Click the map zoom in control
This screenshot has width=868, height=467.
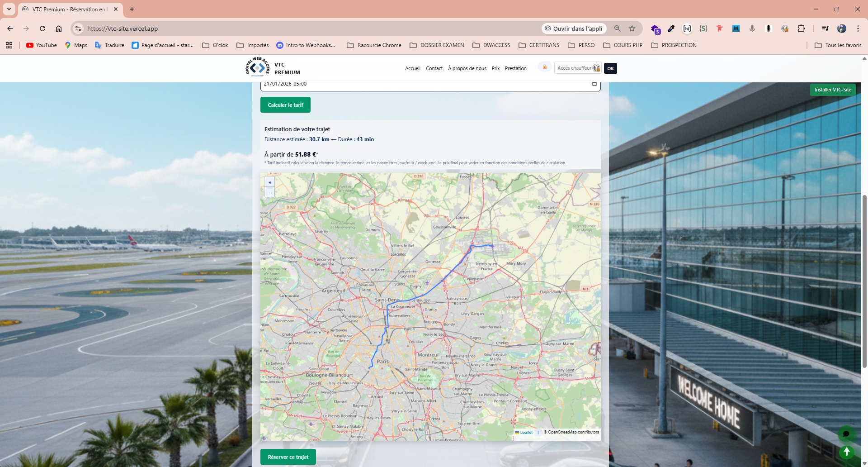coord(269,182)
